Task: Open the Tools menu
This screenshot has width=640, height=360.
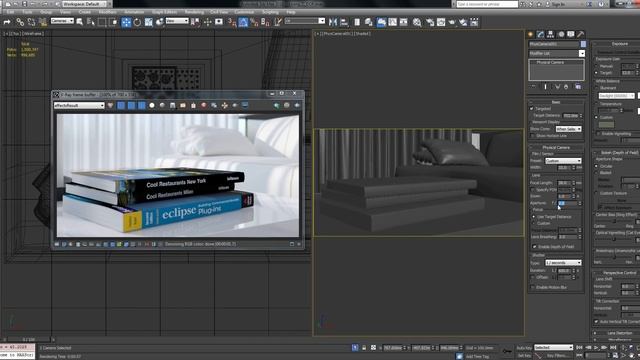Action: pos(27,12)
